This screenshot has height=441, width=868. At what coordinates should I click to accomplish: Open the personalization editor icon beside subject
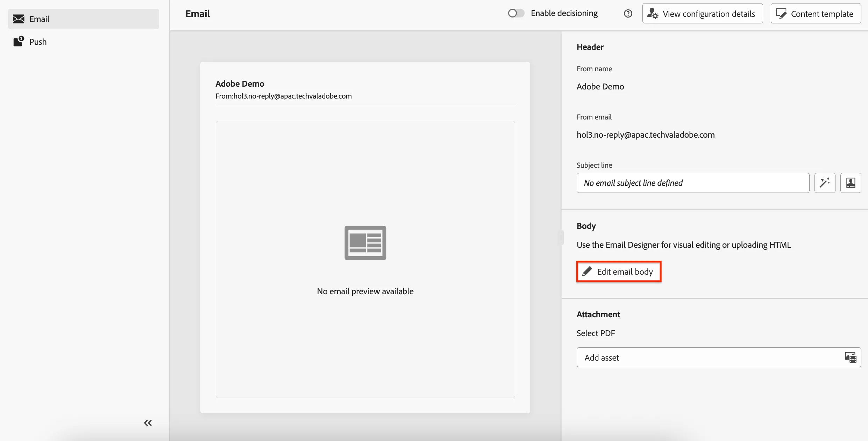coord(851,183)
